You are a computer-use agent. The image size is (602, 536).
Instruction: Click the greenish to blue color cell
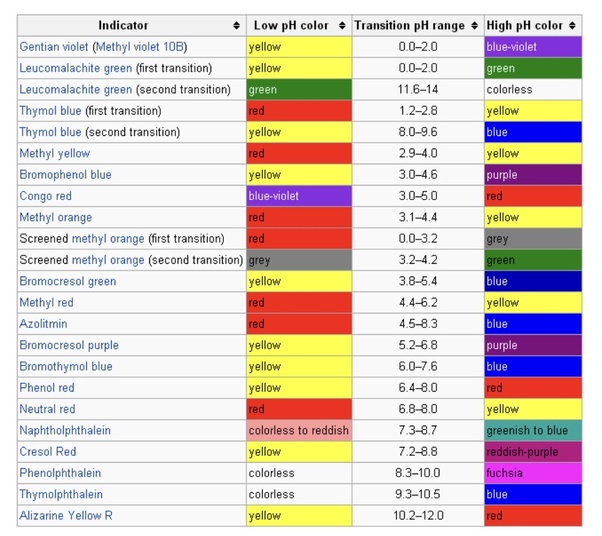tap(532, 431)
